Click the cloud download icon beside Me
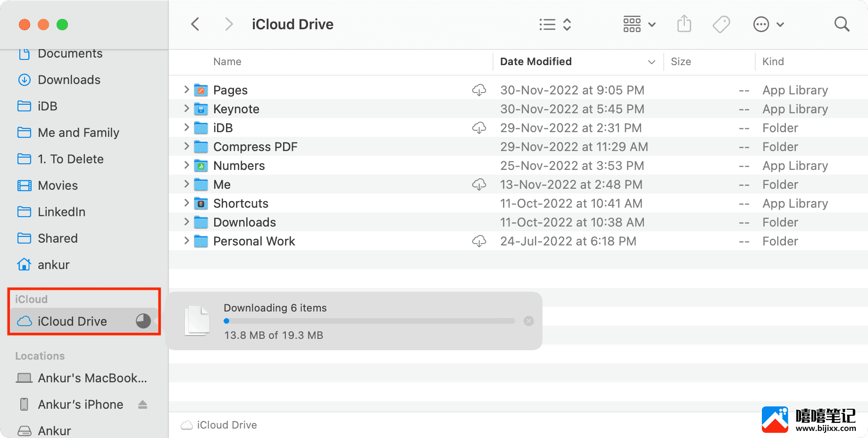Image resolution: width=868 pixels, height=438 pixels. tap(479, 185)
